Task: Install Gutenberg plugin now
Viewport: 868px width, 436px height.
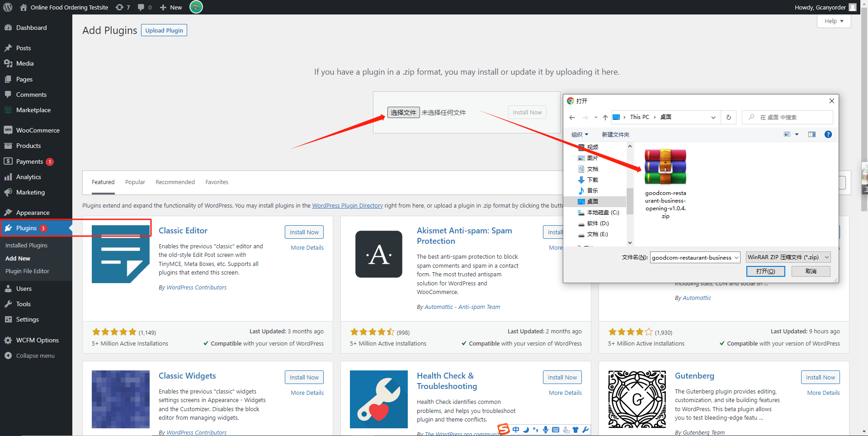Action: tap(821, 377)
